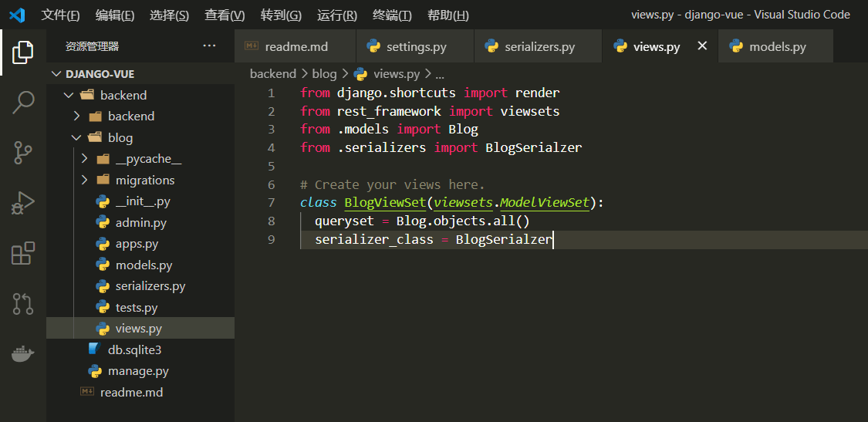Open the 帮助(H) menu
Viewport: 868px width, 422px height.
pyautogui.click(x=448, y=15)
